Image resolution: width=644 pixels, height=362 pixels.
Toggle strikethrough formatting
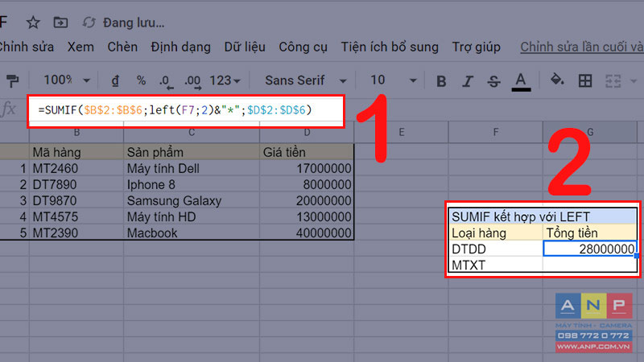tap(493, 81)
